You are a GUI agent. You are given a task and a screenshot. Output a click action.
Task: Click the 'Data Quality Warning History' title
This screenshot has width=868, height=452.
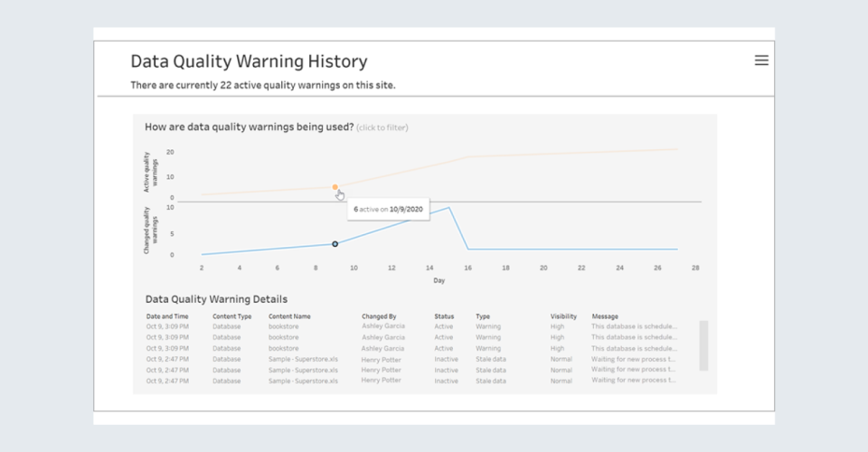point(249,61)
